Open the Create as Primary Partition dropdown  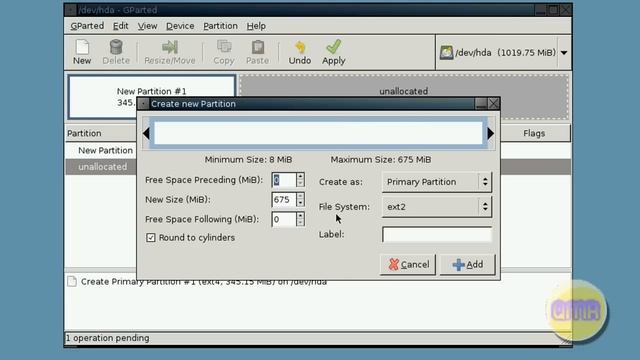(437, 182)
